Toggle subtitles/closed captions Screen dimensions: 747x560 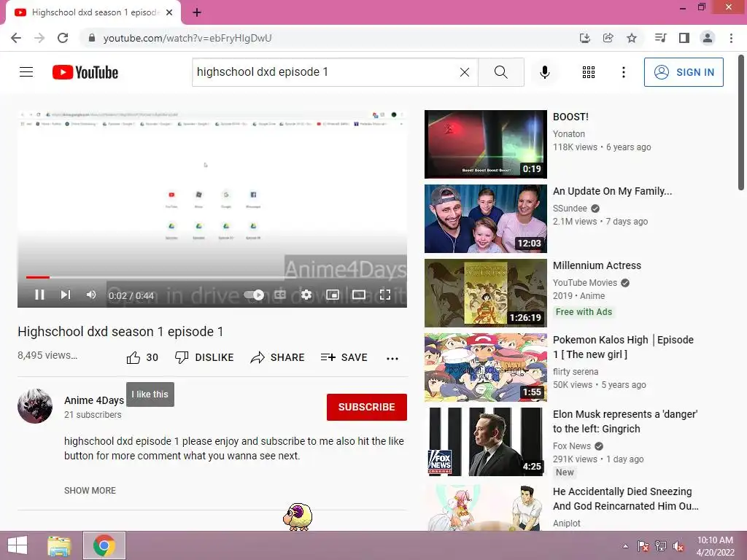click(280, 295)
